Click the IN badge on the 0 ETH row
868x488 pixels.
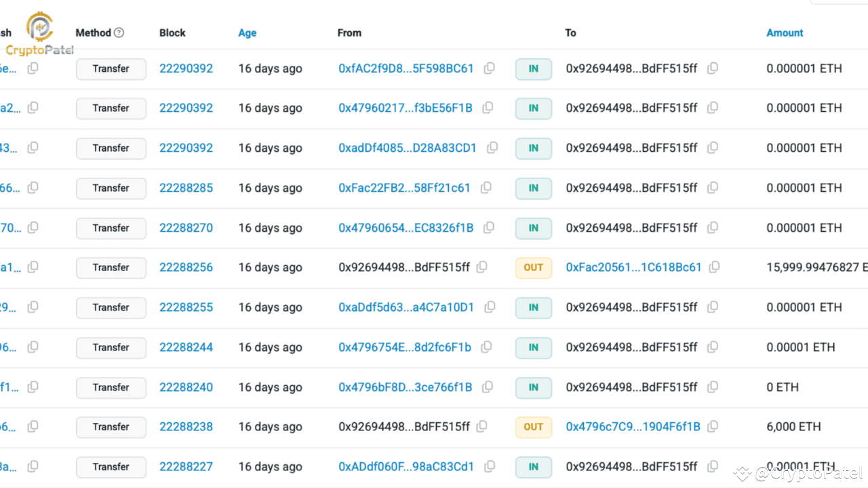(533, 387)
